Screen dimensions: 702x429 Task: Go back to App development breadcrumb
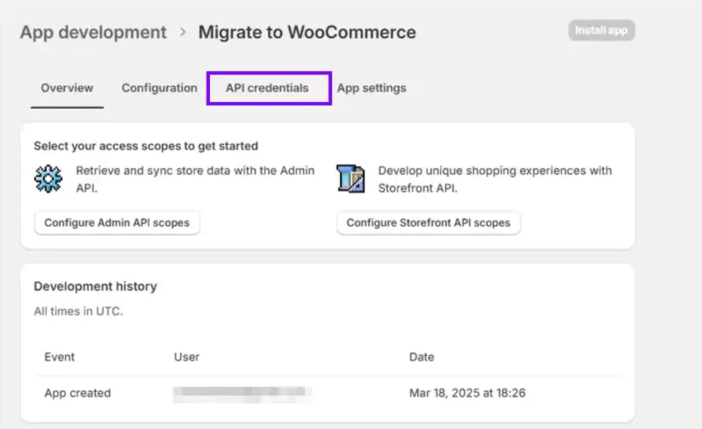(x=93, y=32)
